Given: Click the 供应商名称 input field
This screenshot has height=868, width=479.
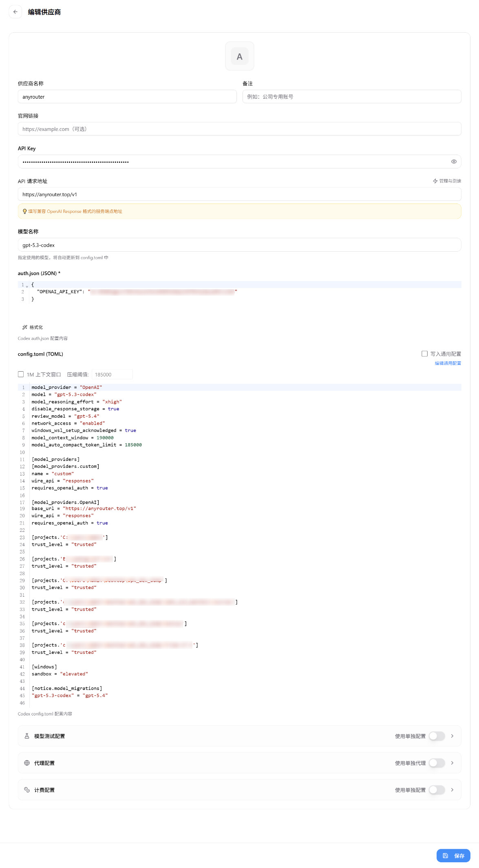Looking at the screenshot, I should pos(127,97).
